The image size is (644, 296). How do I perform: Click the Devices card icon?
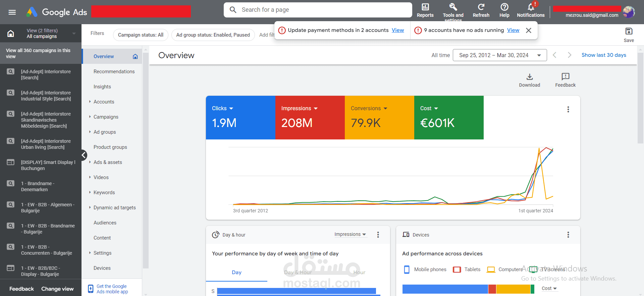(x=406, y=235)
